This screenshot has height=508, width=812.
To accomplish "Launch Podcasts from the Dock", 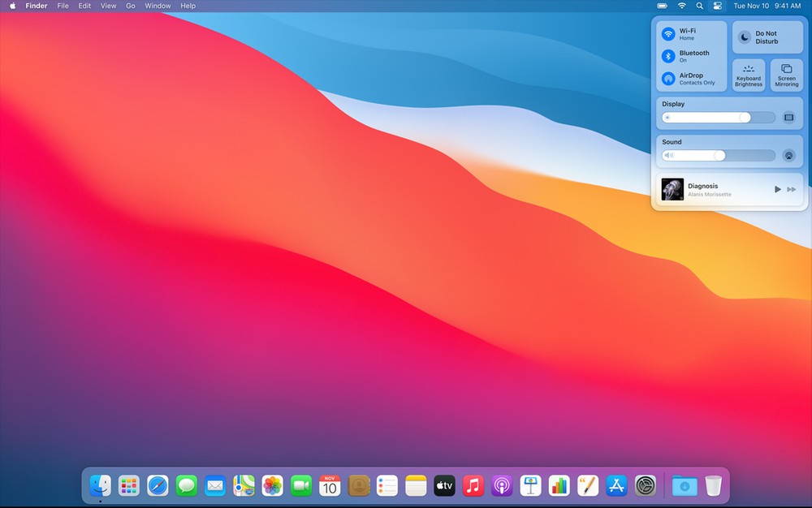I will [x=502, y=486].
